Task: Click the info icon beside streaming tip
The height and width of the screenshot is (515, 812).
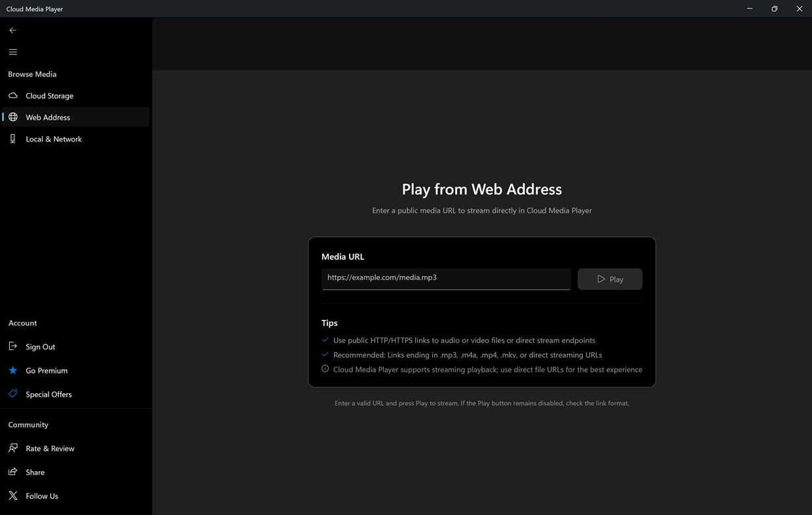Action: 325,368
